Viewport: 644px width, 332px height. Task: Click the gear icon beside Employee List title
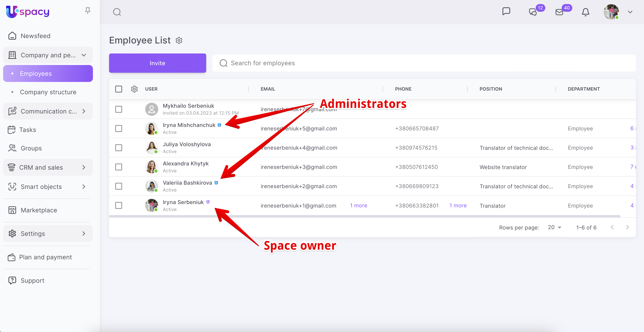point(179,40)
